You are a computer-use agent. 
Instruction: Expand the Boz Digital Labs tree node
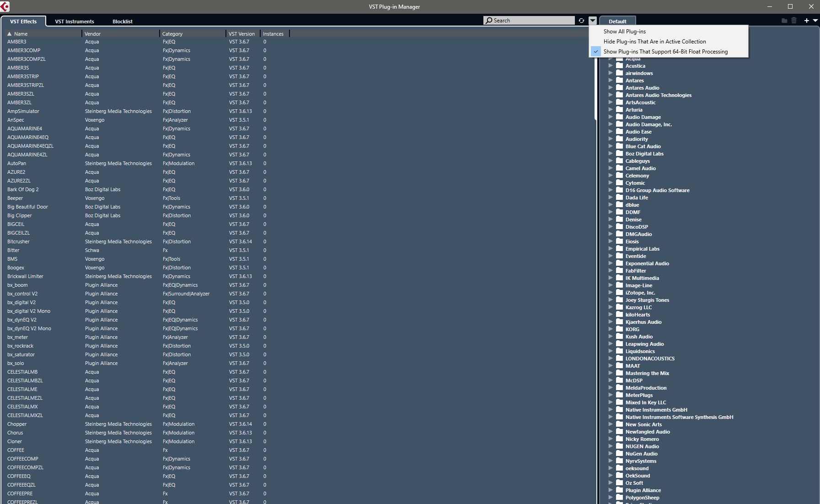pos(611,154)
